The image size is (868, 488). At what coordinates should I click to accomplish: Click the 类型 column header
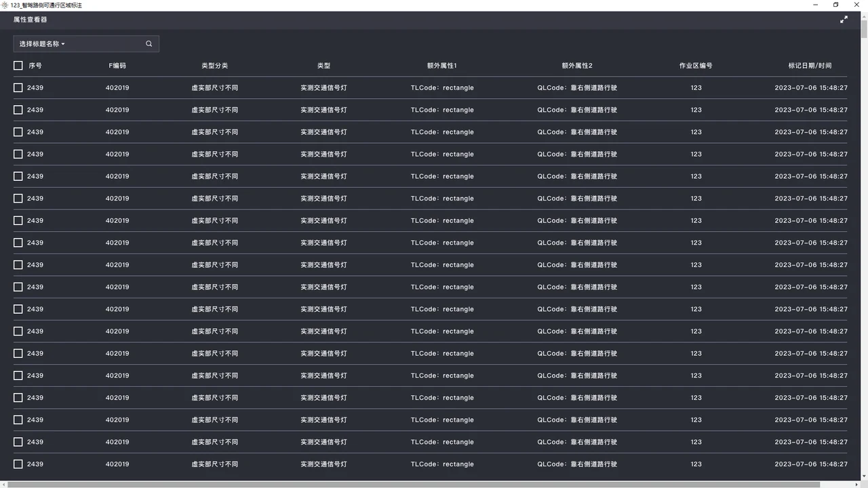pos(323,66)
